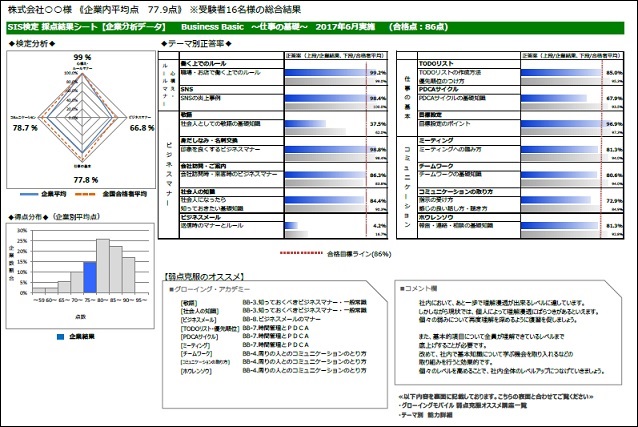Click the 99 % label atop radar chart
The width and height of the screenshot is (638, 427).
pos(82,57)
